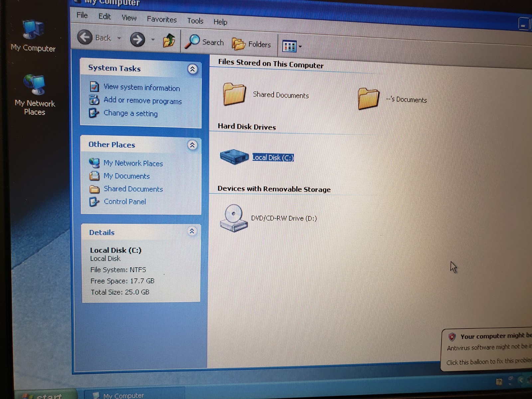Click the My Documents sidebar icon

point(94,176)
